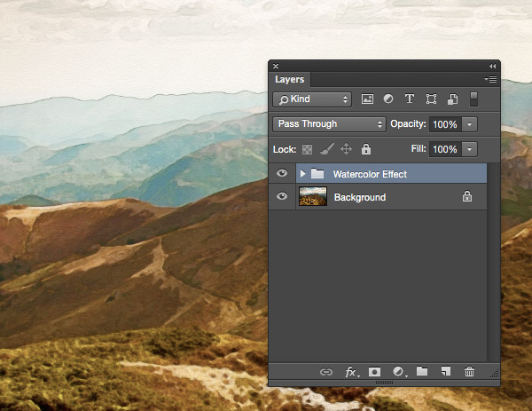This screenshot has height=411, width=532.
Task: Open the Pass Through blend mode dropdown
Action: tap(329, 124)
